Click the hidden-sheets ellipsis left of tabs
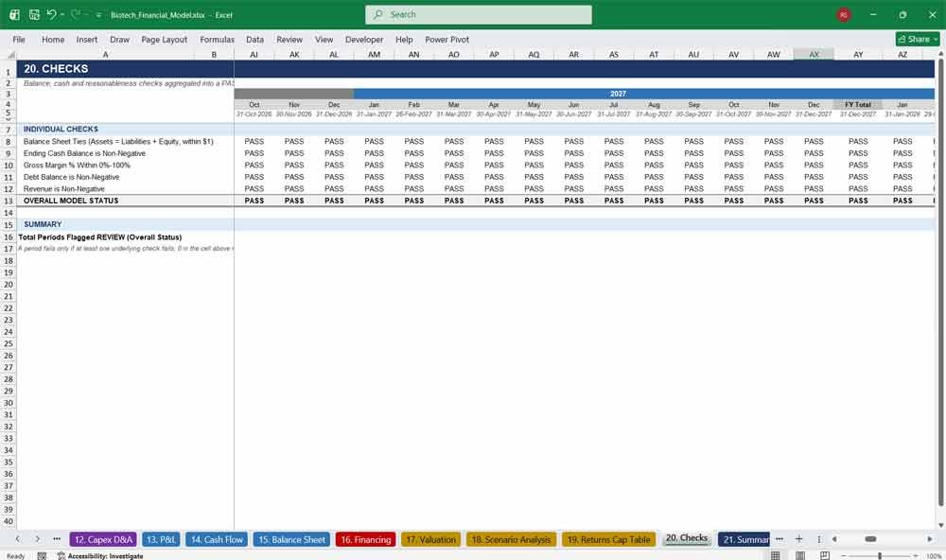 (x=57, y=539)
